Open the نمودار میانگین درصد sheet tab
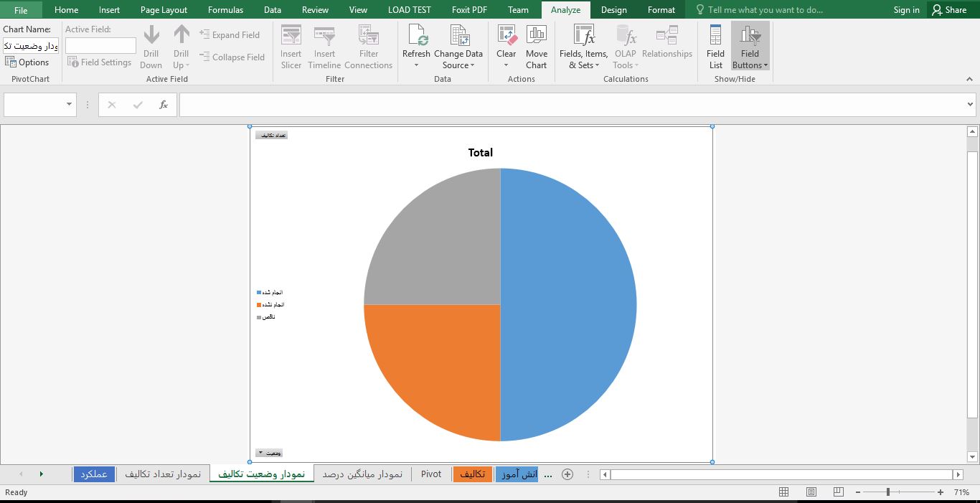 coord(362,474)
